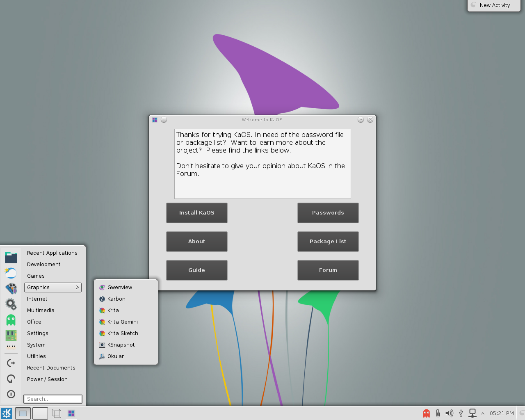Screen dimensions: 525x420
Task: Click the green ghost icon in launcher sidebar
Action: [x=11, y=320]
